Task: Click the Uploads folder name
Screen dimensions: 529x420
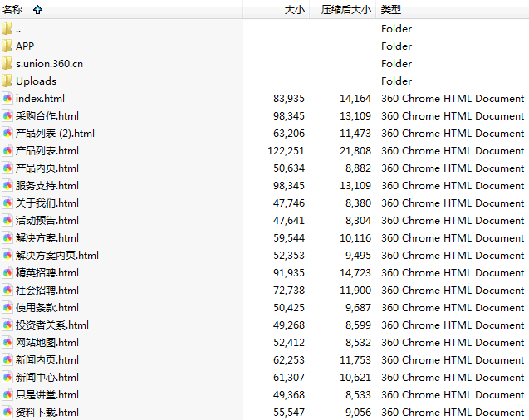Action: [x=36, y=81]
